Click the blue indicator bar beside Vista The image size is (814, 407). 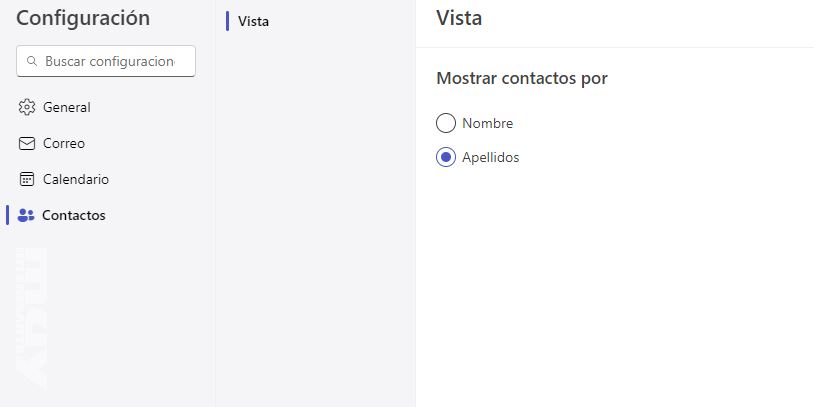point(228,21)
